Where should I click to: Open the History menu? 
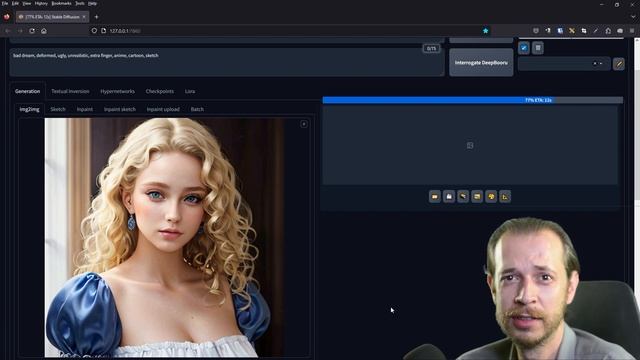click(x=41, y=3)
